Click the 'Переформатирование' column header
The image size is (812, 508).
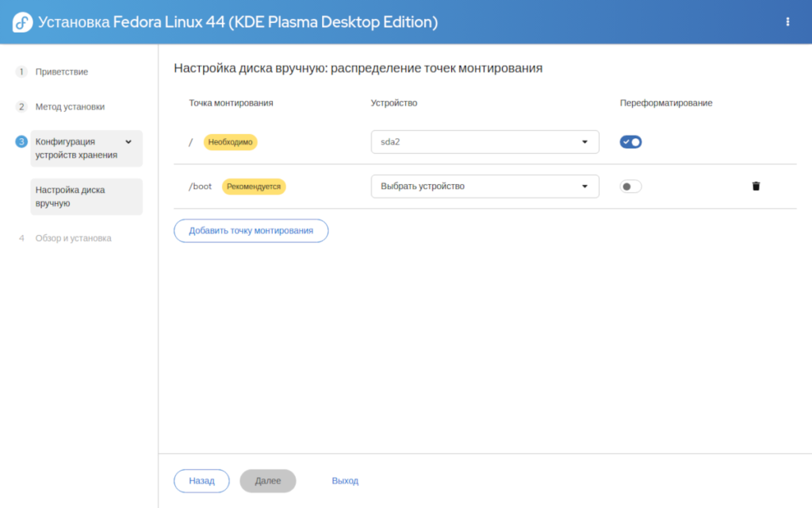[666, 103]
